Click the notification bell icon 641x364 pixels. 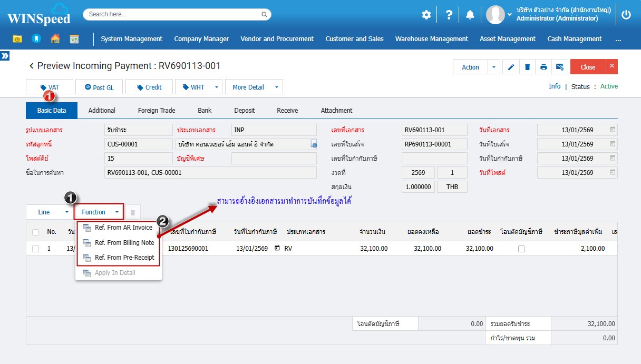point(470,15)
